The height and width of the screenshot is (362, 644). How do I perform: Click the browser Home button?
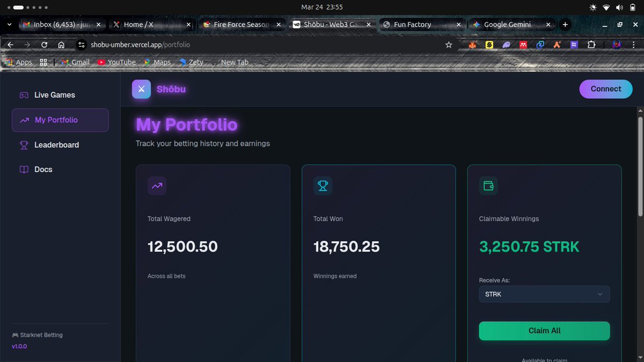point(61,45)
